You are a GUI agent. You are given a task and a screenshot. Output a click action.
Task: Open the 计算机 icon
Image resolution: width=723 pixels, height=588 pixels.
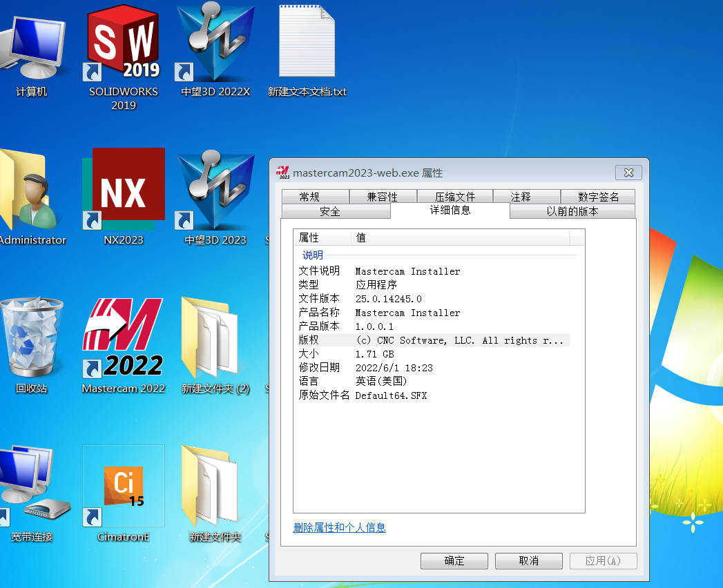pos(31,41)
